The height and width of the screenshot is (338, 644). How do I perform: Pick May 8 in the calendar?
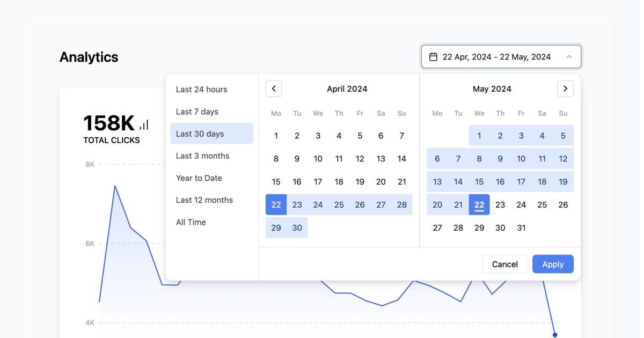pyautogui.click(x=479, y=159)
